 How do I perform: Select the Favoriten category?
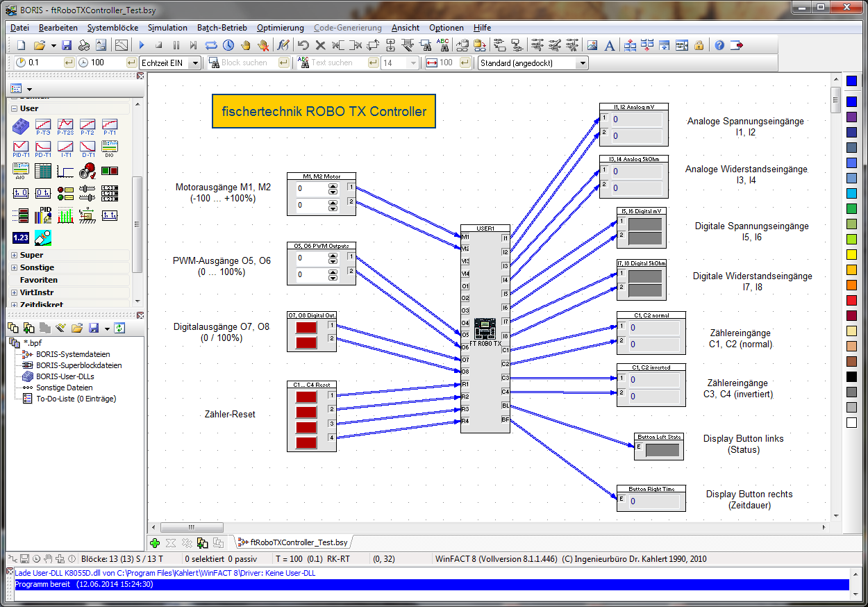coord(39,280)
